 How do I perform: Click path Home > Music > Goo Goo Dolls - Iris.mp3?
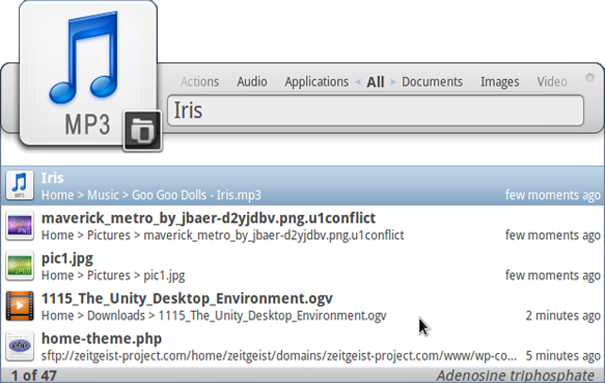151,195
